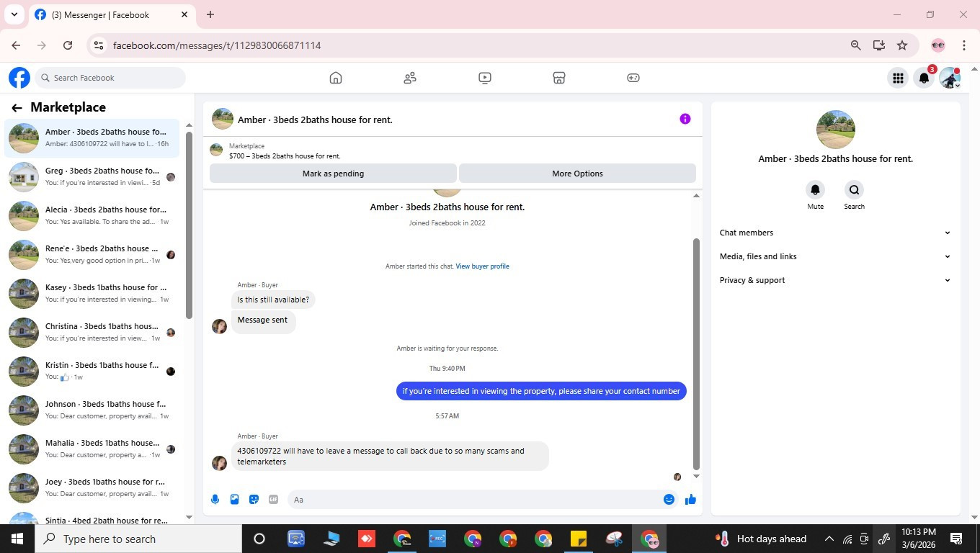Image resolution: width=980 pixels, height=553 pixels.
Task: Open the notifications bell with badge
Action: click(x=925, y=78)
